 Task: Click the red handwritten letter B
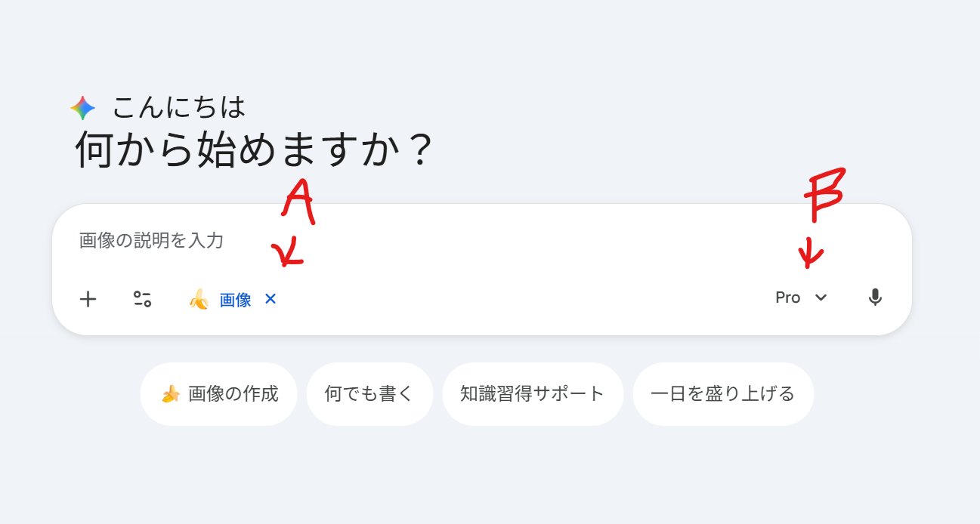point(824,196)
